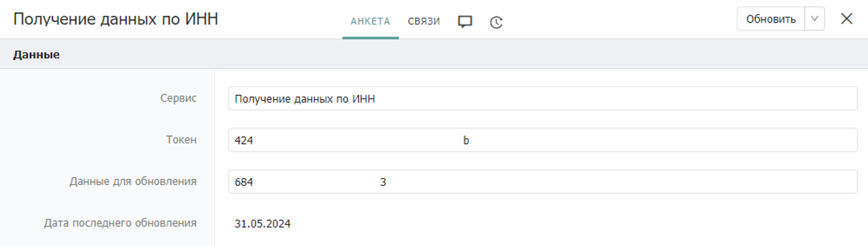Switch to the АНКЕТА tab
The width and height of the screenshot is (868, 246).
pyautogui.click(x=370, y=21)
